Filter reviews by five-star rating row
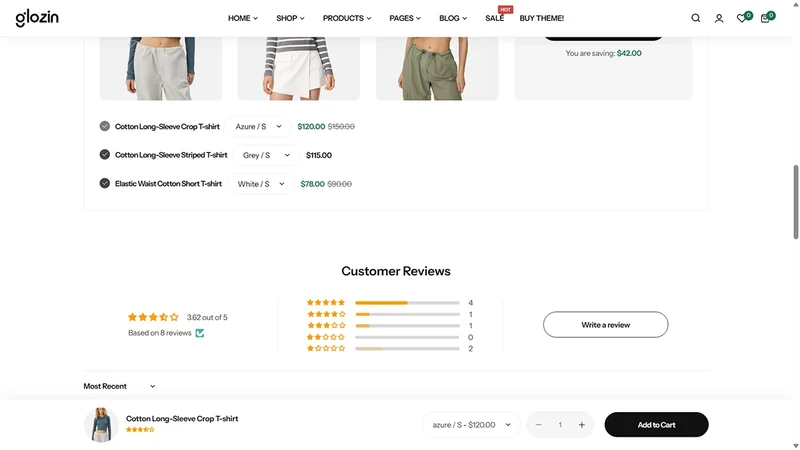The width and height of the screenshot is (800, 450). tap(390, 303)
